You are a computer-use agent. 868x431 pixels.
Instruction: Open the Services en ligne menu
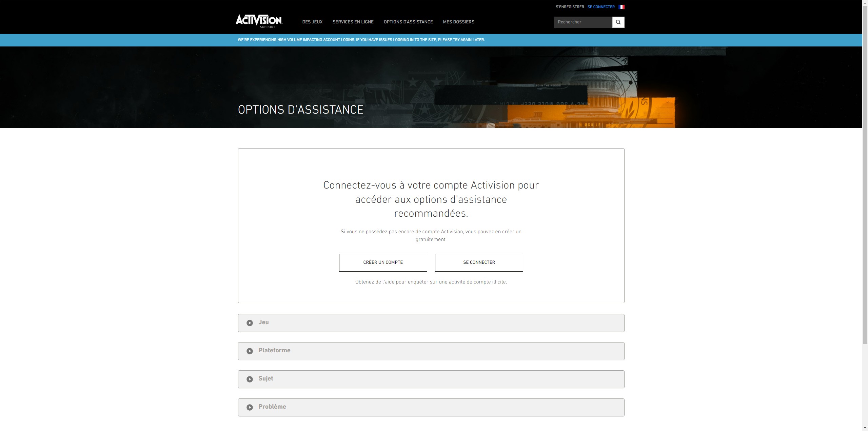click(x=353, y=22)
